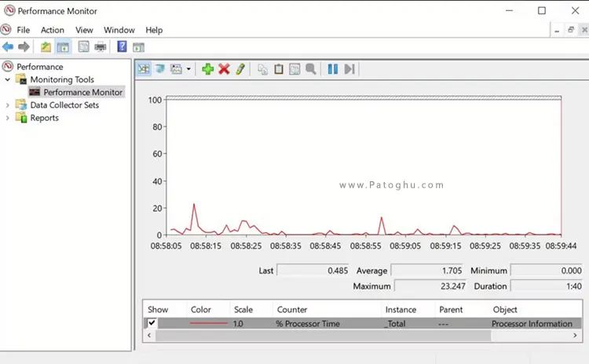The image size is (589, 364).
Task: Click the Color column header
Action: click(200, 310)
